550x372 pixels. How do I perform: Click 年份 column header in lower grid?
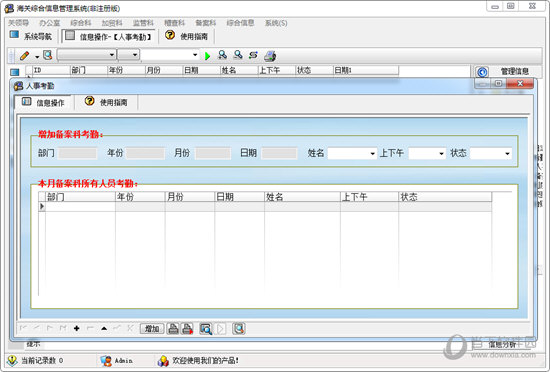tap(140, 197)
